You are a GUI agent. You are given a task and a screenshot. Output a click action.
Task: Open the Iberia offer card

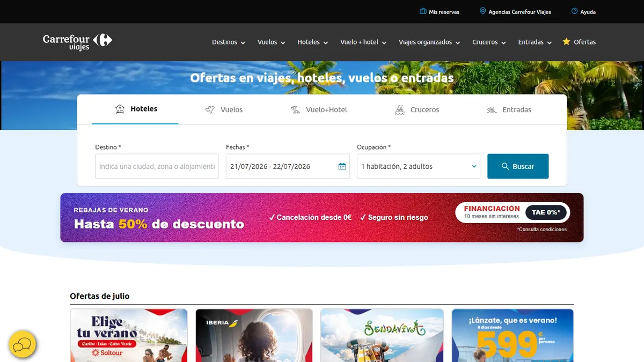[x=254, y=335]
